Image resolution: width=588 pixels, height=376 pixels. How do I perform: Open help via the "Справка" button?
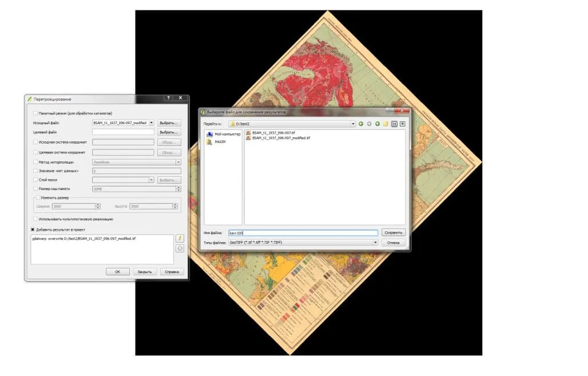[x=172, y=272]
